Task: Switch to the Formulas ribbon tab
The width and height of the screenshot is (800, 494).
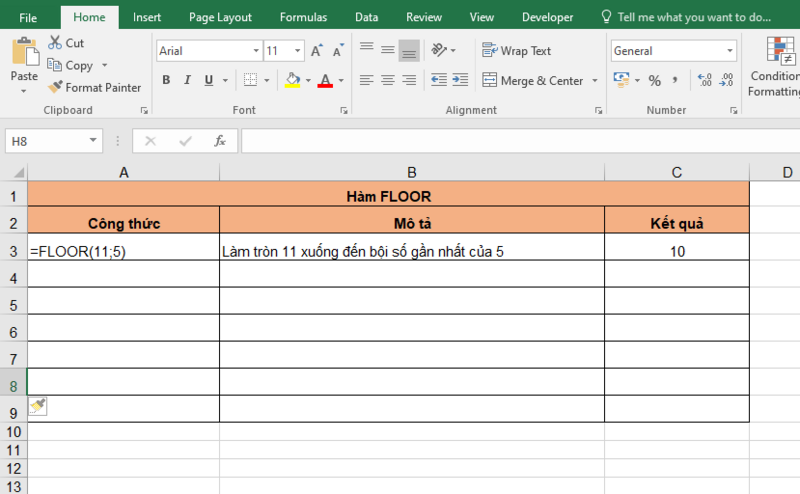Action: click(x=302, y=17)
